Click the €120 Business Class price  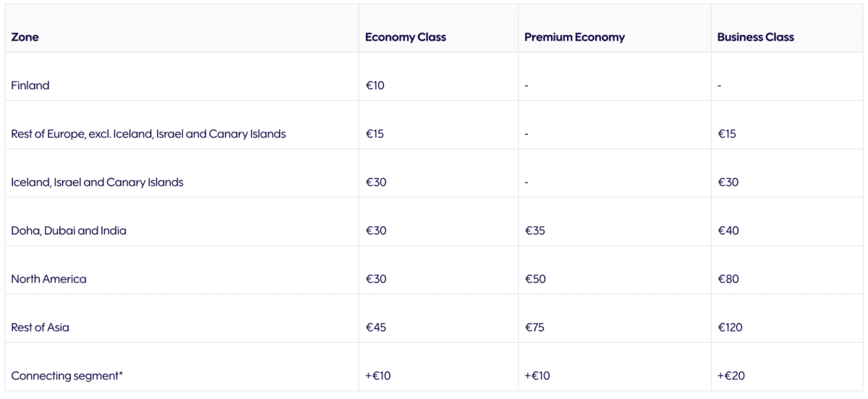tap(730, 328)
